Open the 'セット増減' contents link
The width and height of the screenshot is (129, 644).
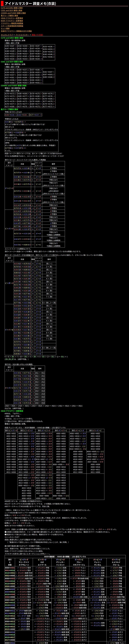point(5,29)
